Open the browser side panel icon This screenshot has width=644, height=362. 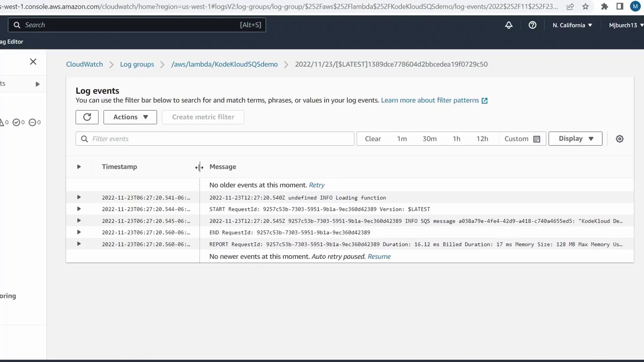pyautogui.click(x=620, y=7)
